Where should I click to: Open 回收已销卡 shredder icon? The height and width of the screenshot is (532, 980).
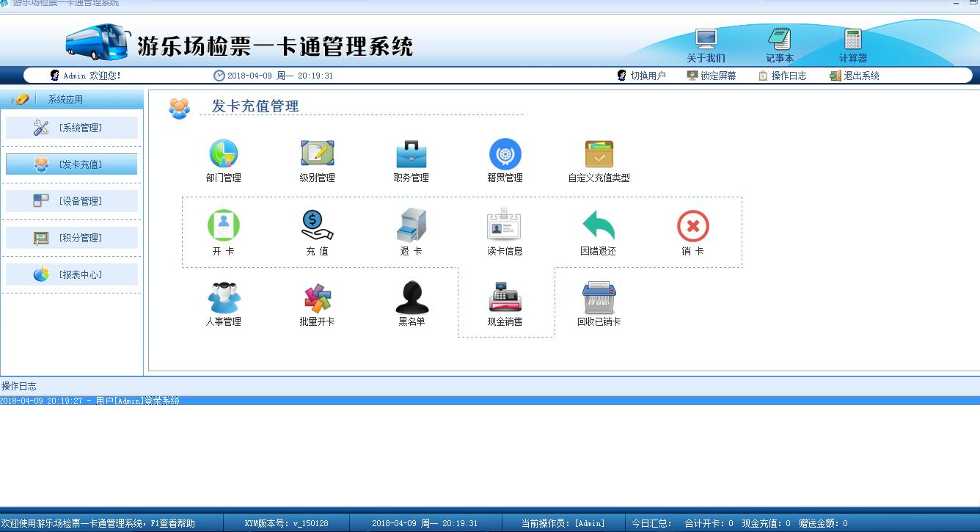[599, 297]
